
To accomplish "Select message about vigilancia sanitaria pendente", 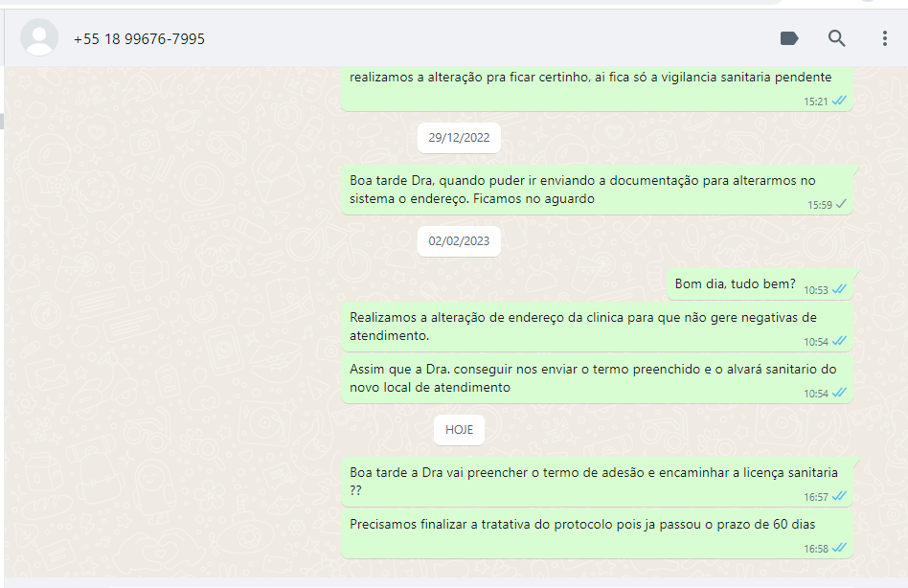I will coord(597,88).
